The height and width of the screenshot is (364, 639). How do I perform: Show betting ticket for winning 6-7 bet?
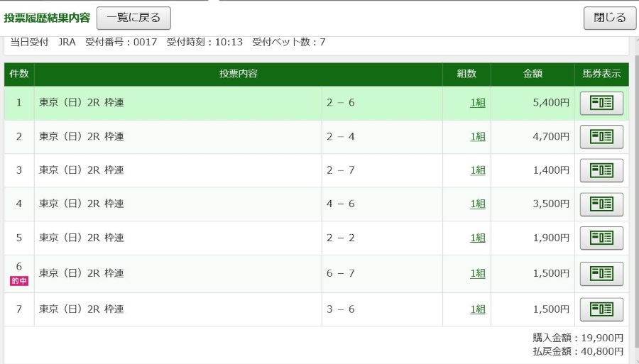point(601,274)
